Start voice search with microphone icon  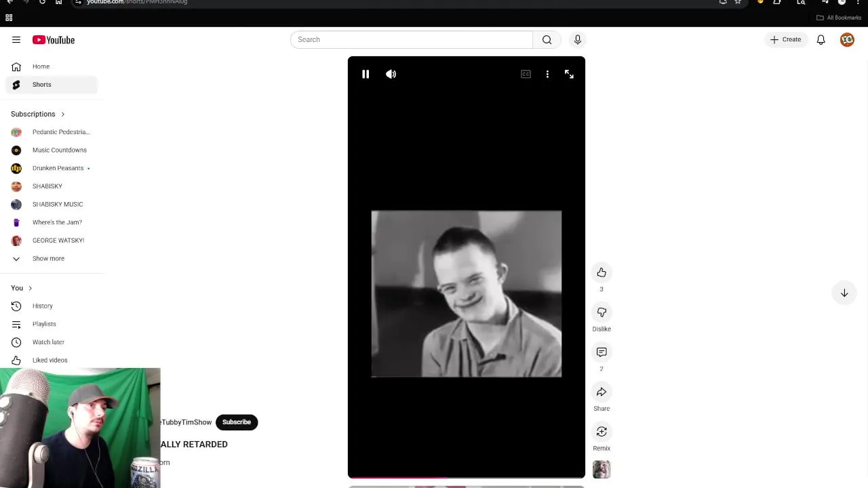578,39
